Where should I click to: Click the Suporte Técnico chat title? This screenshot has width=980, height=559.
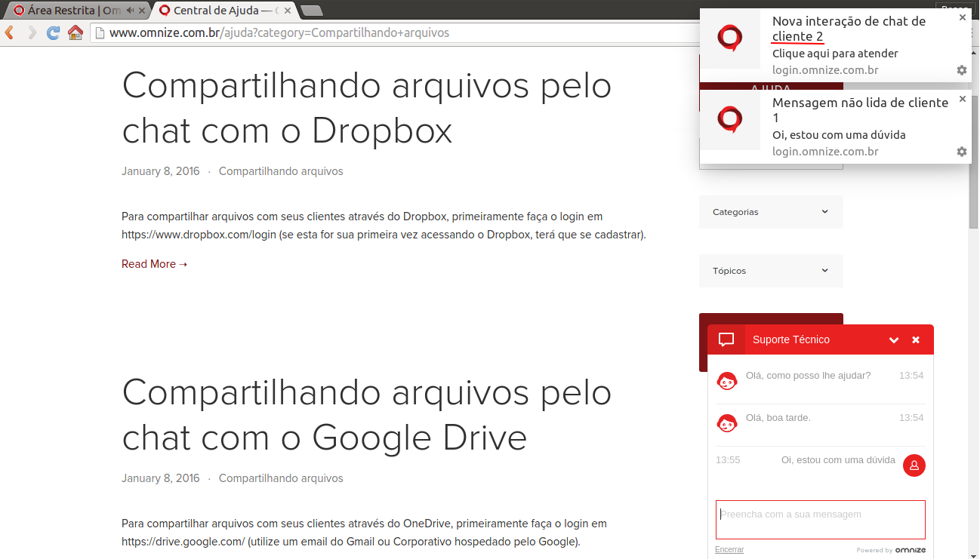[791, 339]
